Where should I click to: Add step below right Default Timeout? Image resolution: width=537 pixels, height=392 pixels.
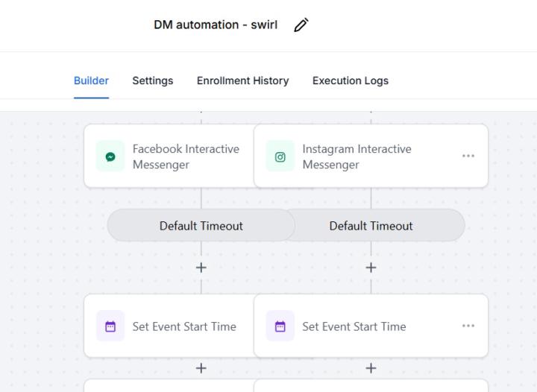pos(371,268)
